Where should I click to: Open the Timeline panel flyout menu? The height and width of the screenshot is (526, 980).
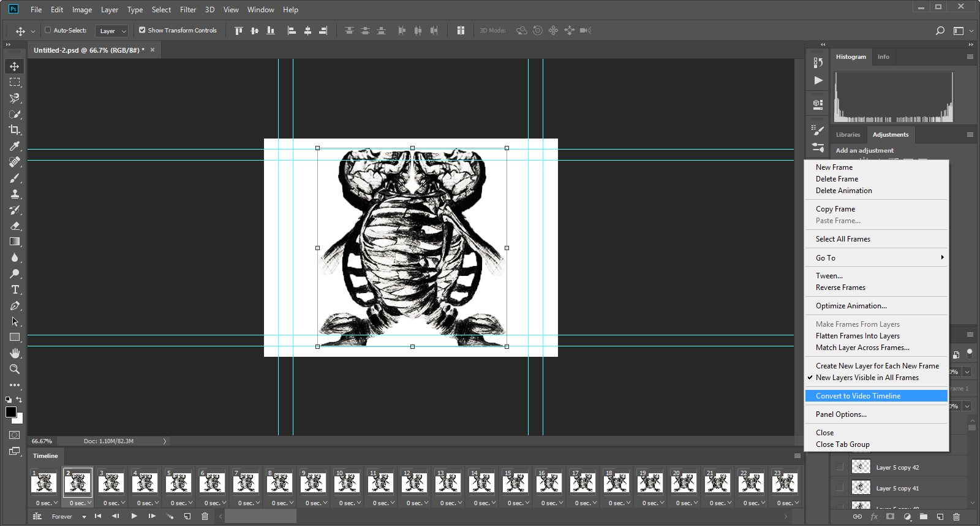pyautogui.click(x=797, y=455)
